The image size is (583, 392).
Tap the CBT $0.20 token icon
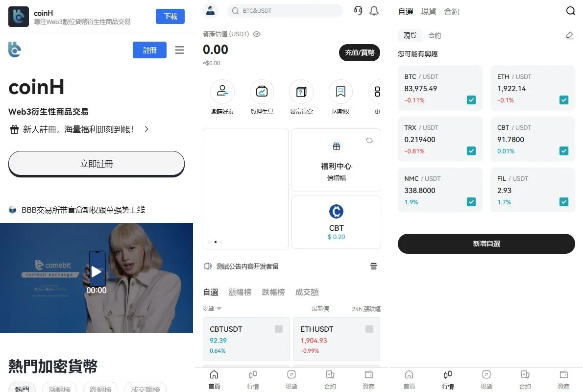point(336,212)
